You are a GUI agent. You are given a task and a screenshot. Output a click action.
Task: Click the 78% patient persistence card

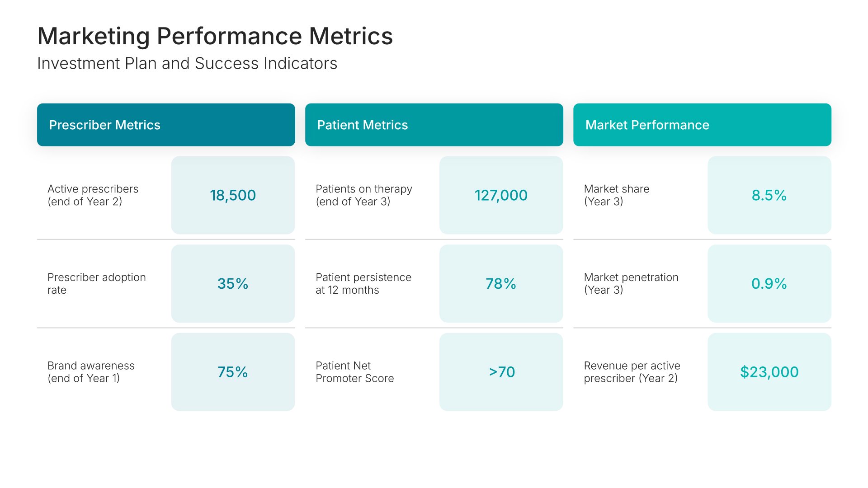[501, 284]
